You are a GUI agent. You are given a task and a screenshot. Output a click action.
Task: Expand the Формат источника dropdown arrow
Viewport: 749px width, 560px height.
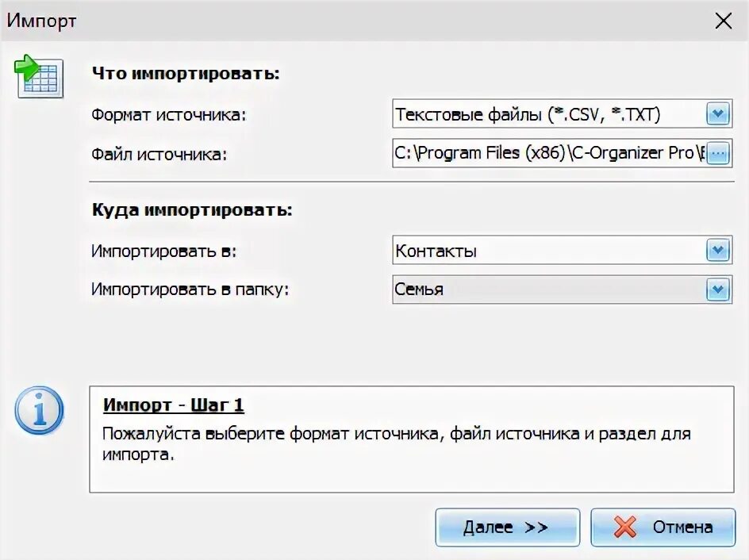pos(717,115)
